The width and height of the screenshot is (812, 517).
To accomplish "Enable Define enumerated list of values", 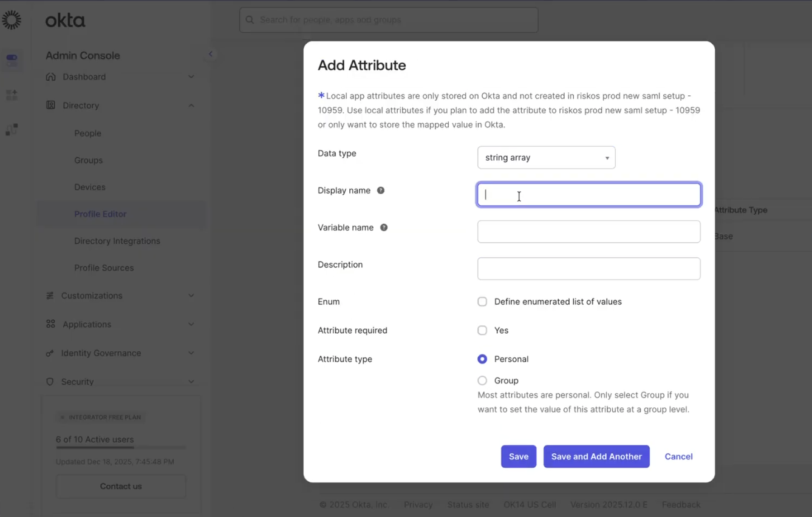I will [482, 302].
